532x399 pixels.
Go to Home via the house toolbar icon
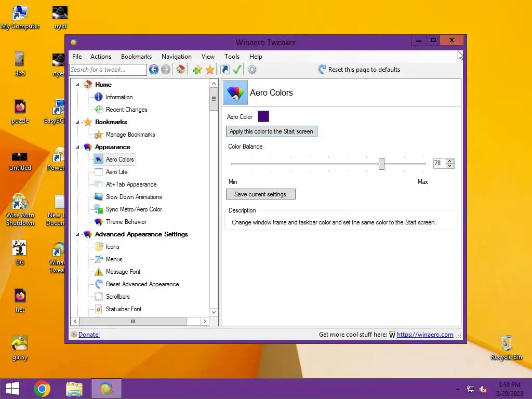(x=180, y=70)
